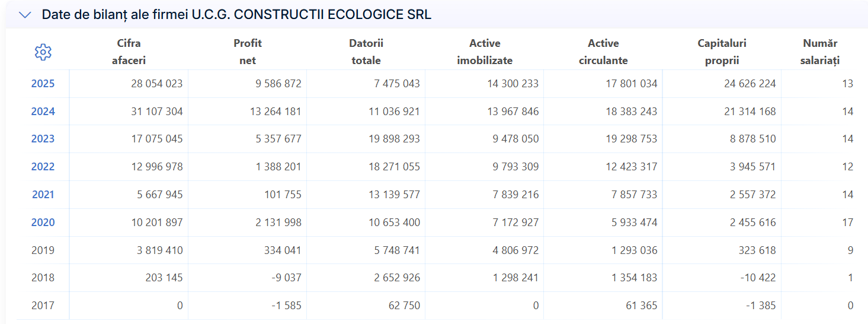Click the value 10 201 897

point(157,223)
